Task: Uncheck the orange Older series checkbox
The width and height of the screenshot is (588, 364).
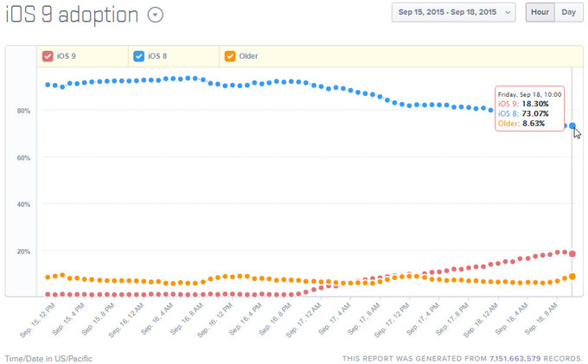Action: coord(230,56)
